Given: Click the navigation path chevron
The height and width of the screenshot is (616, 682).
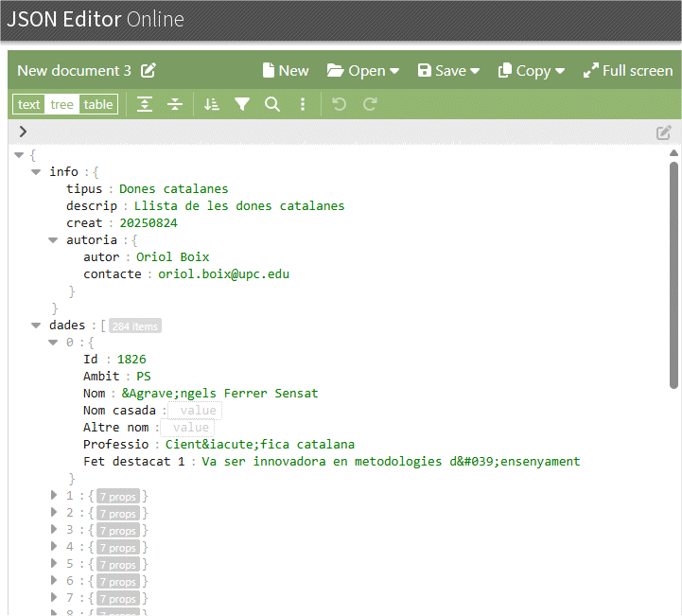Looking at the screenshot, I should point(23,132).
